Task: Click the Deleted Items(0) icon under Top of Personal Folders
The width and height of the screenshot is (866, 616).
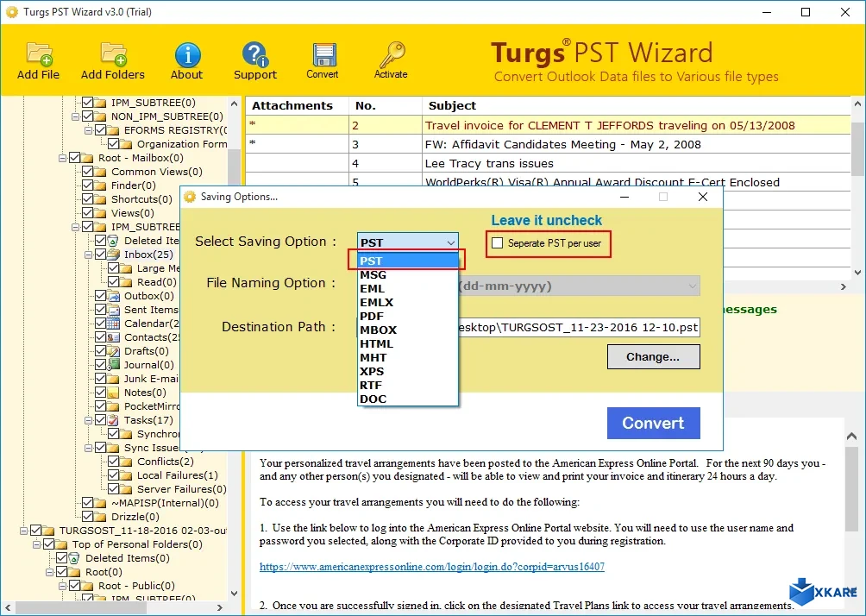Action: tap(74, 558)
